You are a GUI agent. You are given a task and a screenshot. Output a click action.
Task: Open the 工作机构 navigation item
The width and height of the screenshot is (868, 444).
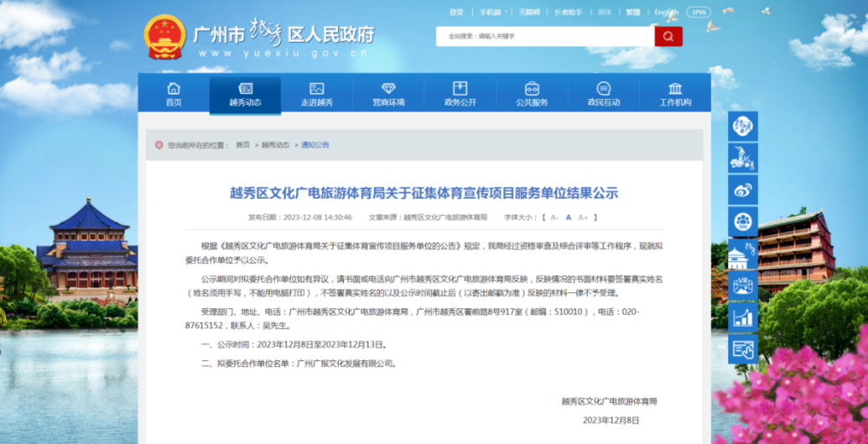(x=675, y=94)
